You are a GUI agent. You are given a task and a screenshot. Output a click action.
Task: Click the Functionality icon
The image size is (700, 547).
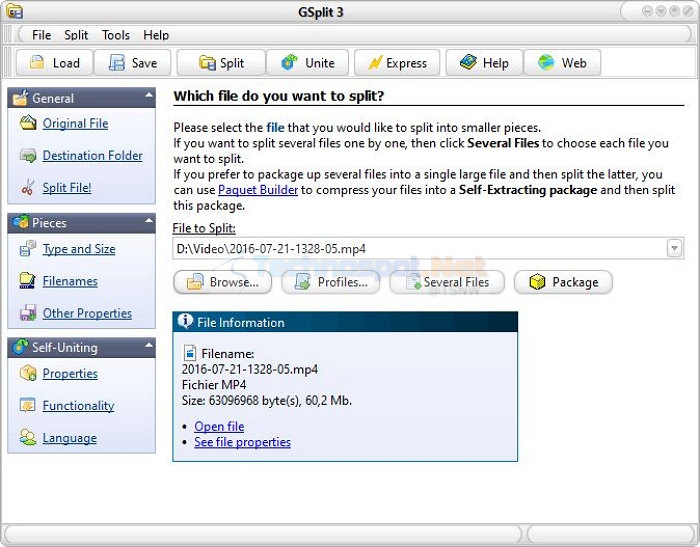pos(28,405)
